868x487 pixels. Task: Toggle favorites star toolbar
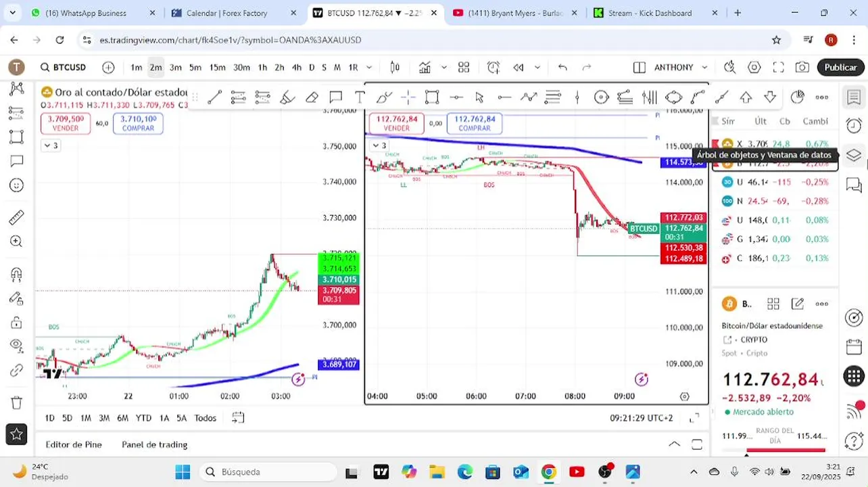17,434
